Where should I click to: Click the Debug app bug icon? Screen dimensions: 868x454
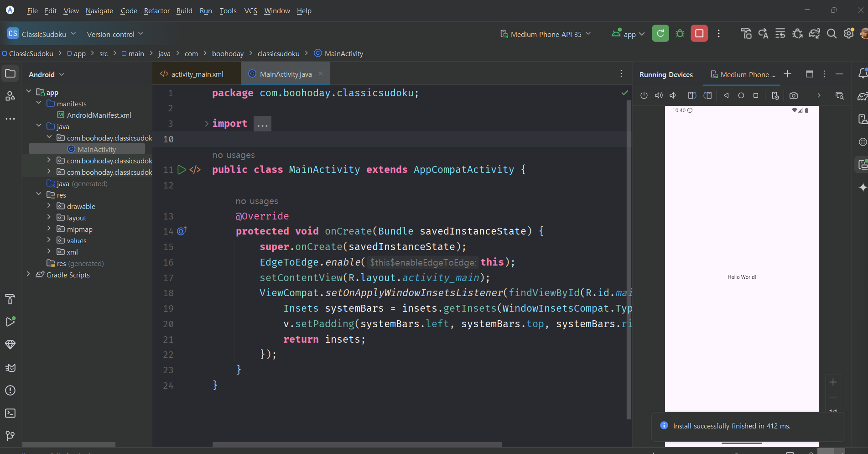pos(680,33)
